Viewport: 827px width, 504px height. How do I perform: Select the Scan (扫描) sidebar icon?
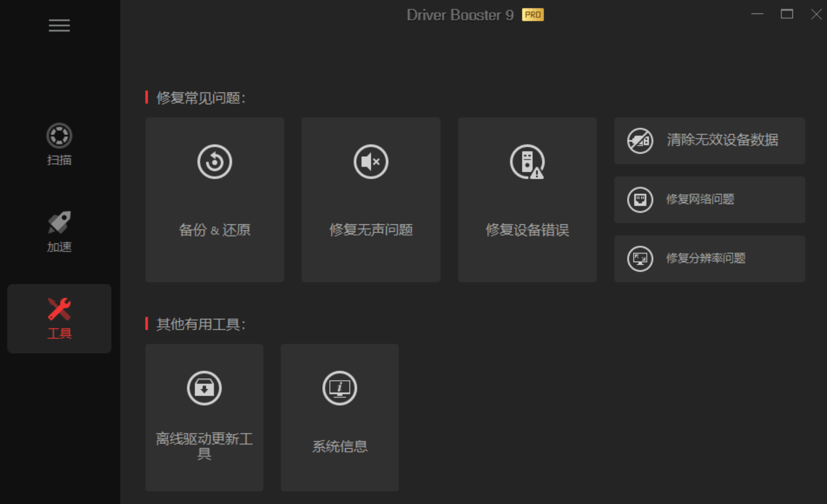(59, 135)
